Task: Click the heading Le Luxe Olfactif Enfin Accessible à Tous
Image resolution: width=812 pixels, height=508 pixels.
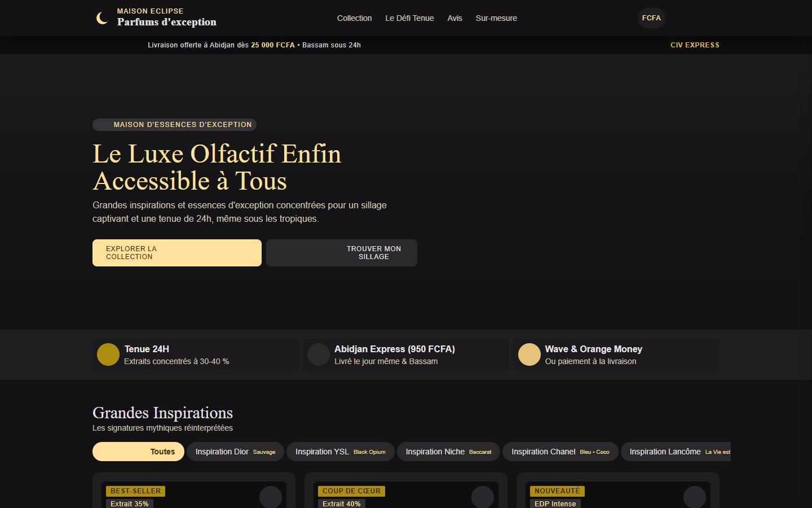Action: click(x=217, y=167)
